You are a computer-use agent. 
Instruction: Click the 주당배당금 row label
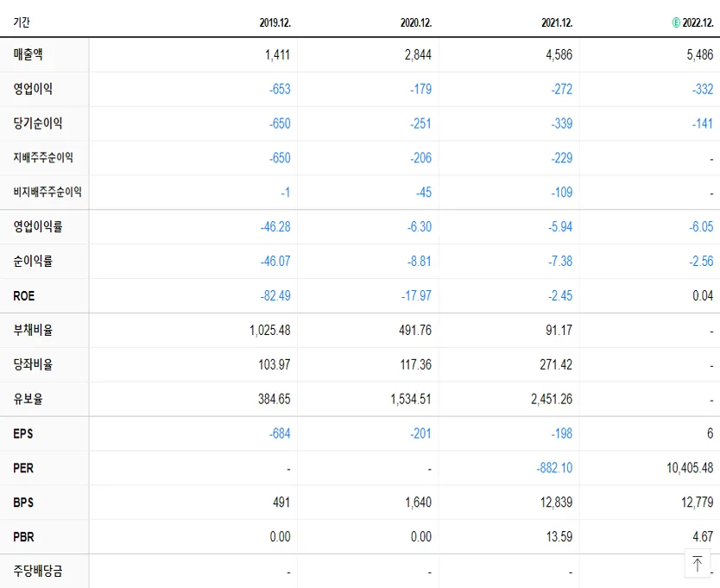pos(38,571)
